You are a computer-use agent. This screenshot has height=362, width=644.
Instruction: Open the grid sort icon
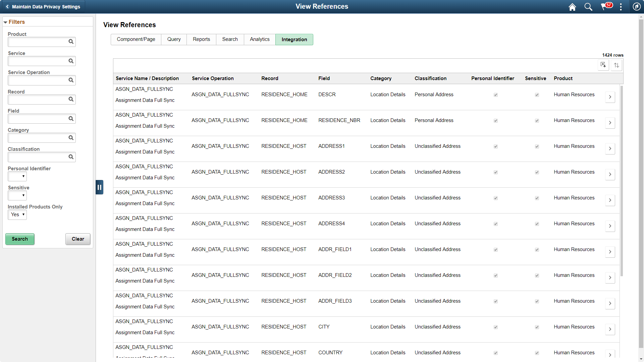pyautogui.click(x=616, y=65)
